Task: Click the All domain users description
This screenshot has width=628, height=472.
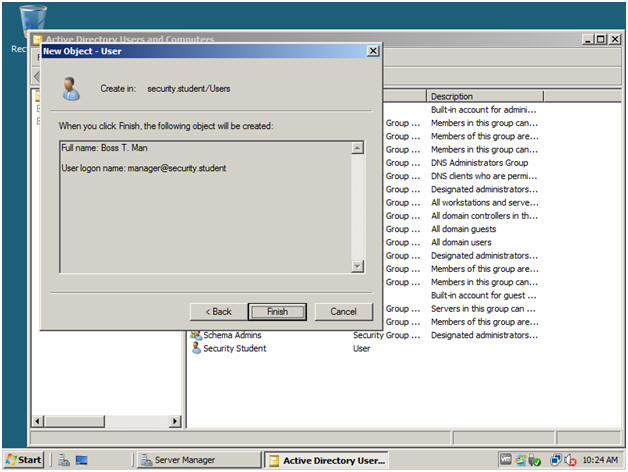Action: click(461, 242)
